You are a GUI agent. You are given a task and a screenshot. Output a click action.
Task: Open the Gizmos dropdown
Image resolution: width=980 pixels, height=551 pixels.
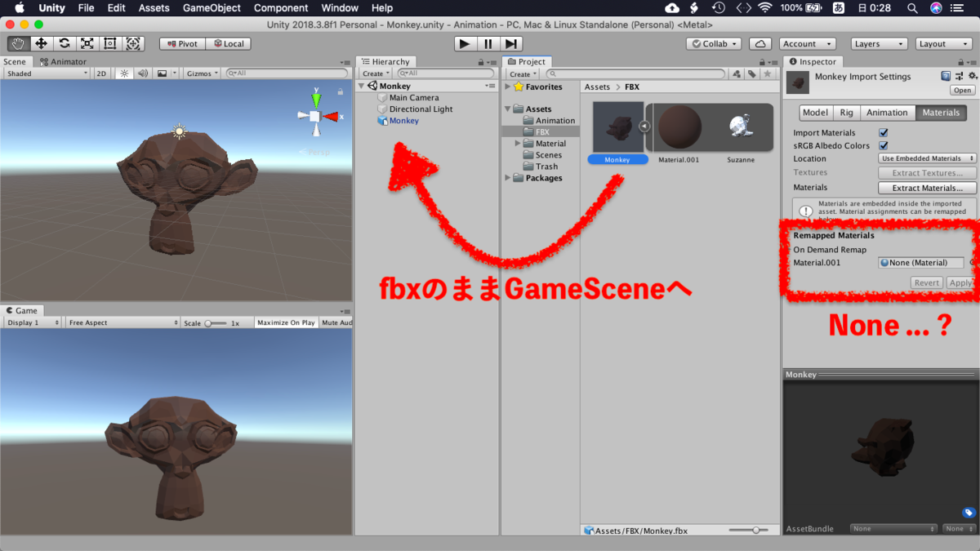(203, 73)
